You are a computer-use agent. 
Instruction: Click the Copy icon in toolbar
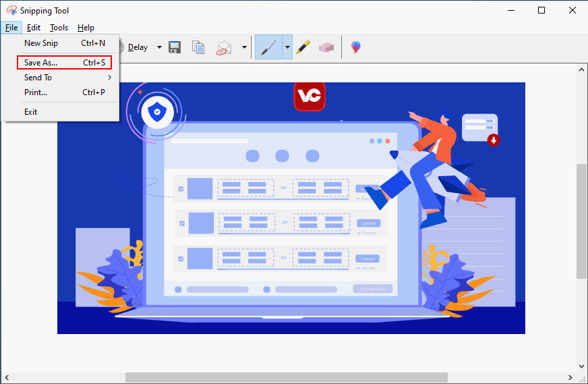(198, 47)
